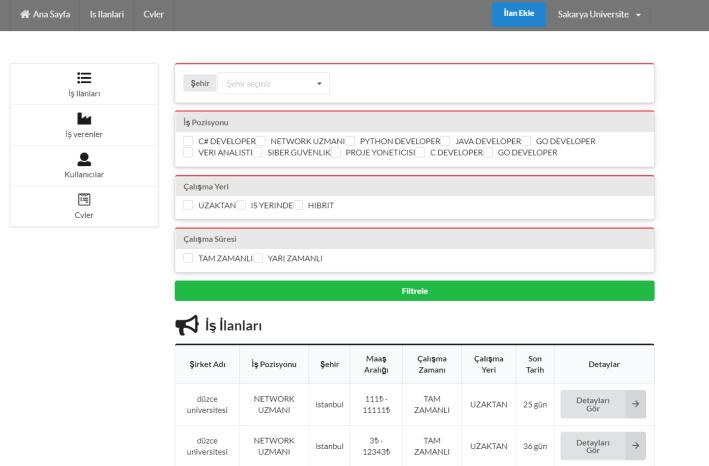Open Cvler document icon in sidebar

coord(84,199)
